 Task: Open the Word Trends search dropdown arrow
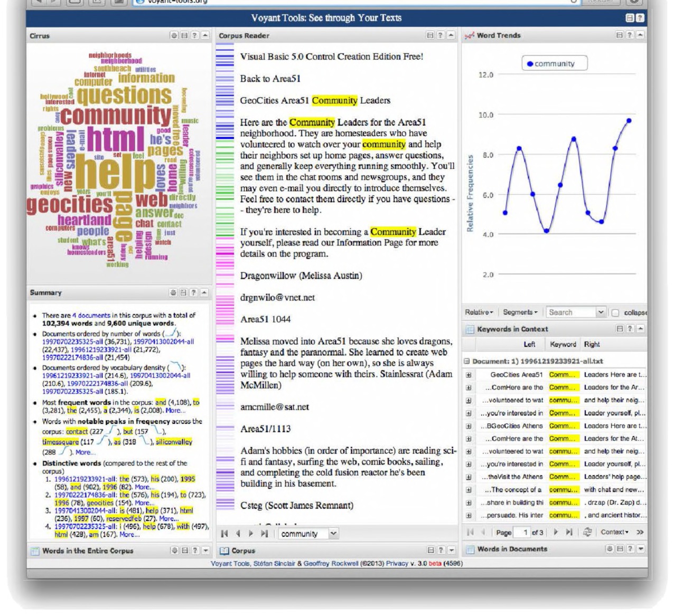[x=601, y=312]
